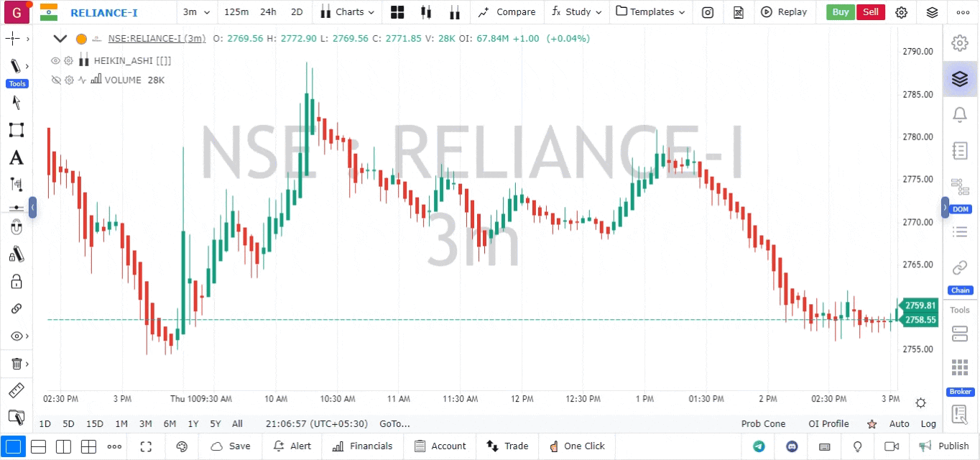Show the VOLUME indicator via crossed eye icon
The width and height of the screenshot is (980, 460).
pyautogui.click(x=55, y=80)
